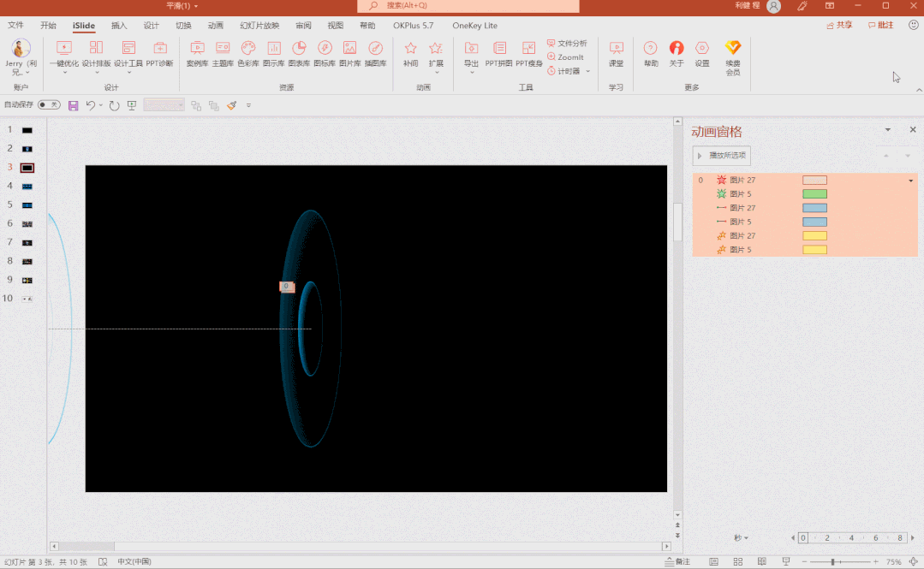The image size is (924, 569).
Task: Switch to the 幻灯片放映 tab
Action: pyautogui.click(x=259, y=26)
